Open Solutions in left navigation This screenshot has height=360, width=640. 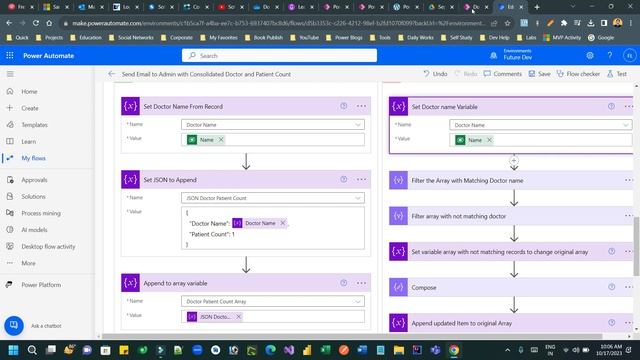click(x=33, y=196)
